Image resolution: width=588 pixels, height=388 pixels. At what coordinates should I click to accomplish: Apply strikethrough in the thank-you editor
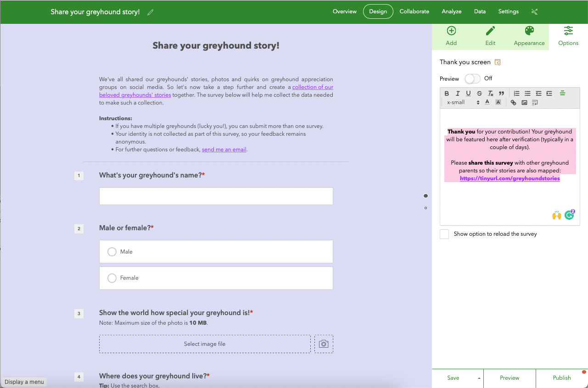[x=479, y=94]
